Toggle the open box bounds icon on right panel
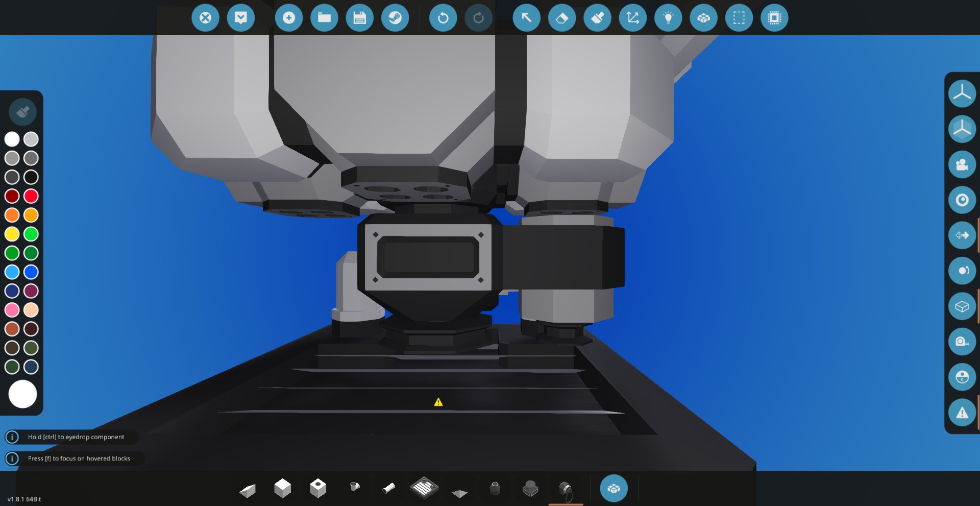This screenshot has height=506, width=980. [x=962, y=306]
